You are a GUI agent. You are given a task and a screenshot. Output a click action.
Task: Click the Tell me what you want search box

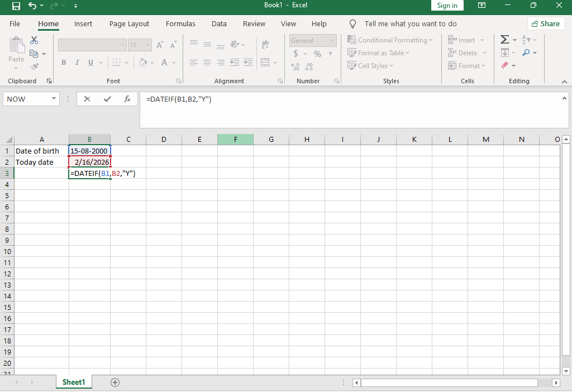coord(410,24)
